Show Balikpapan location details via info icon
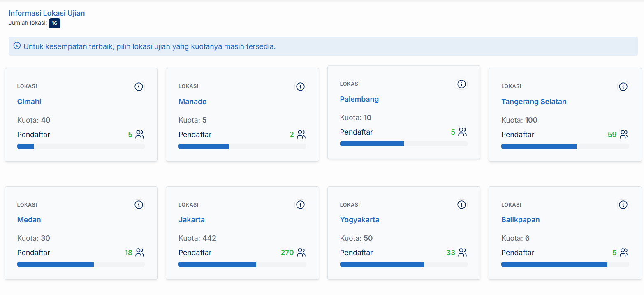Viewport: 644px width, 295px height. point(623,204)
